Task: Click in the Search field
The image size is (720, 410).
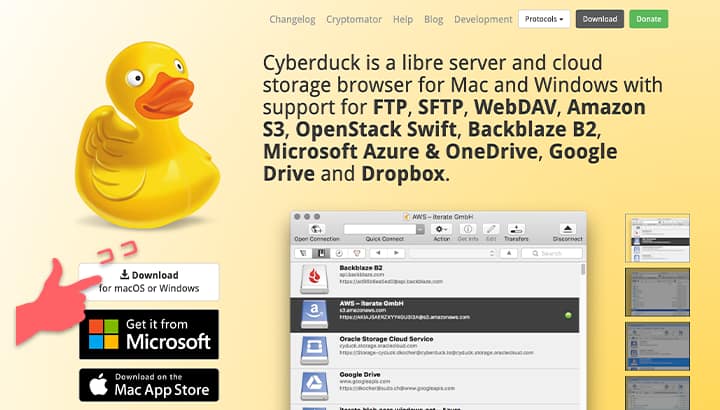Action: pos(552,254)
